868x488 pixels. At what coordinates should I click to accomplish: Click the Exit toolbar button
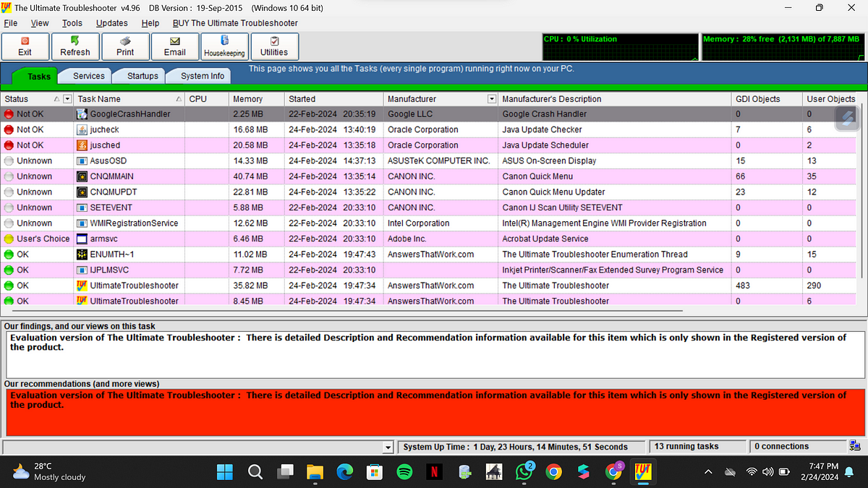[25, 47]
